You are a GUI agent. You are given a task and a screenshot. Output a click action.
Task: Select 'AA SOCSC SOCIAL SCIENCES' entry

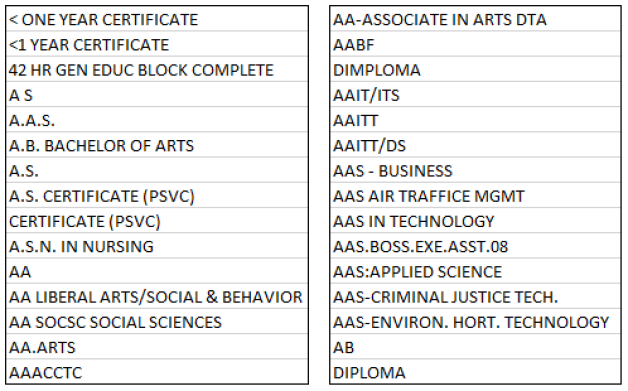[157, 322]
